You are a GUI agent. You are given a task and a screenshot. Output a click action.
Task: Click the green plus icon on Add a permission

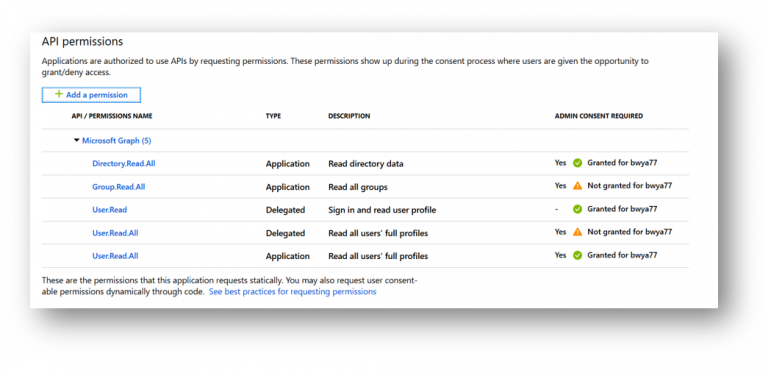click(x=59, y=94)
